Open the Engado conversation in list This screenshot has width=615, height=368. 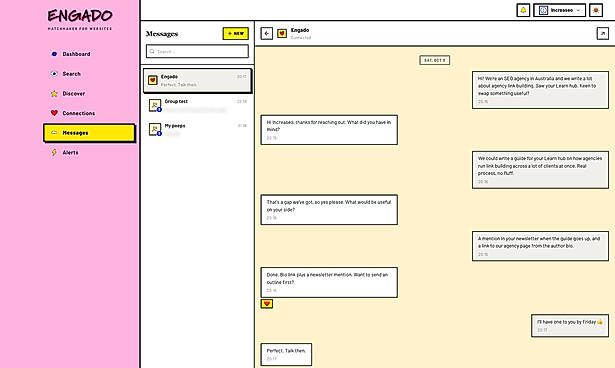point(197,80)
